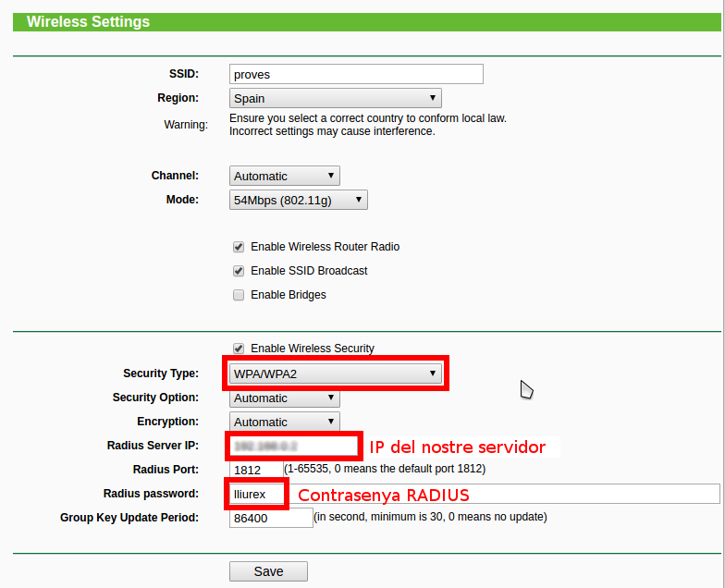Open the Region dropdown showing Spain
The image size is (725, 588).
(x=335, y=98)
